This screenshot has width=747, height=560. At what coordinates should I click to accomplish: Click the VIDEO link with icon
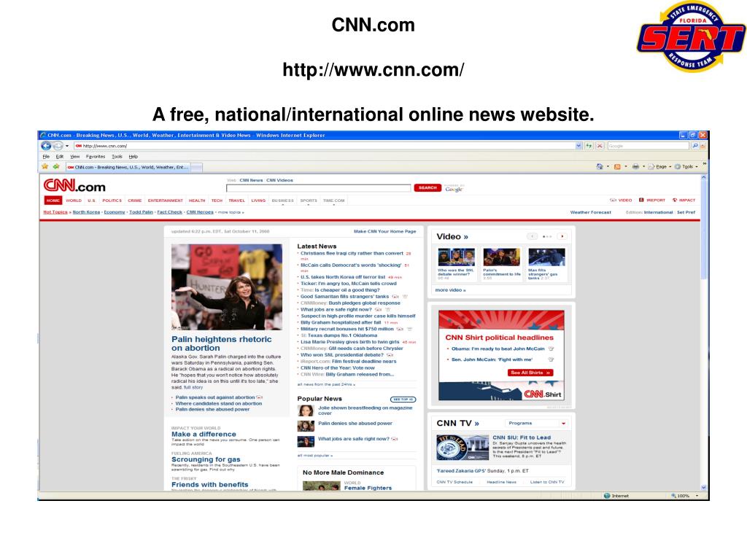(x=621, y=200)
